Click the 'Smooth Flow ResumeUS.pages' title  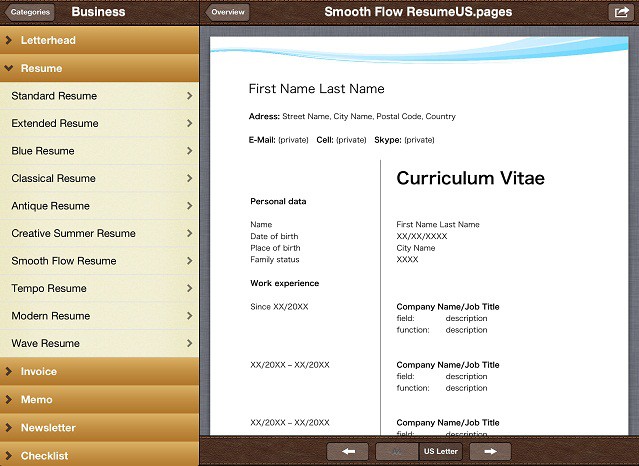point(418,12)
